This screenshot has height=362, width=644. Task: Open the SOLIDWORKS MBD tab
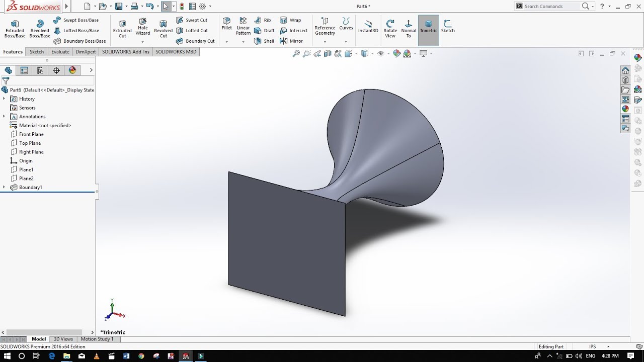(x=176, y=52)
